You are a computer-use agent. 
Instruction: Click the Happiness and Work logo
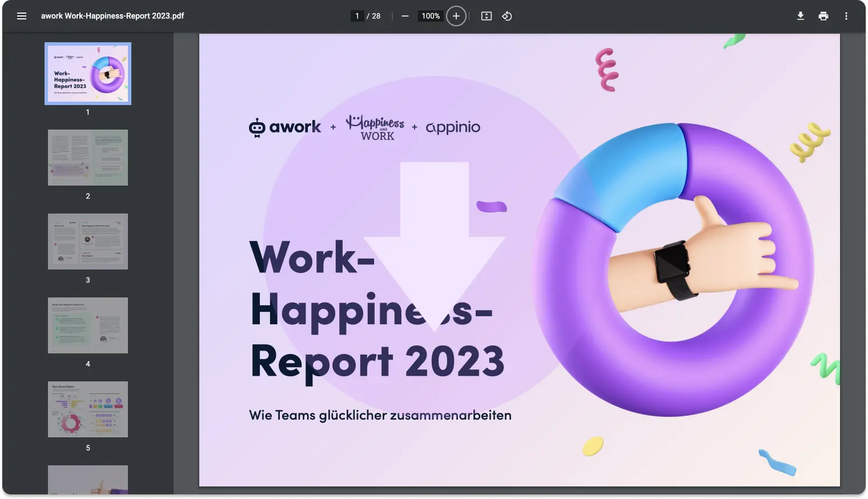point(375,127)
